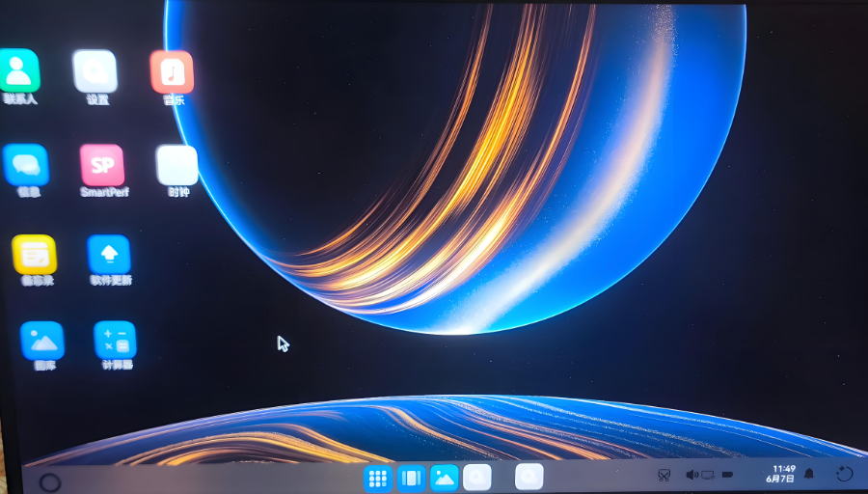Open the 备忘录 memo app
Image resolution: width=868 pixels, height=494 pixels.
35,255
